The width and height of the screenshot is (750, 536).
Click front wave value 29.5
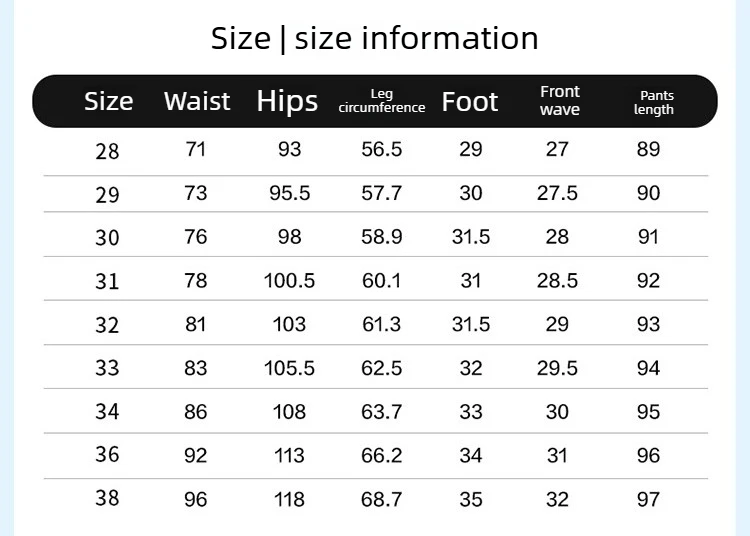tap(557, 368)
